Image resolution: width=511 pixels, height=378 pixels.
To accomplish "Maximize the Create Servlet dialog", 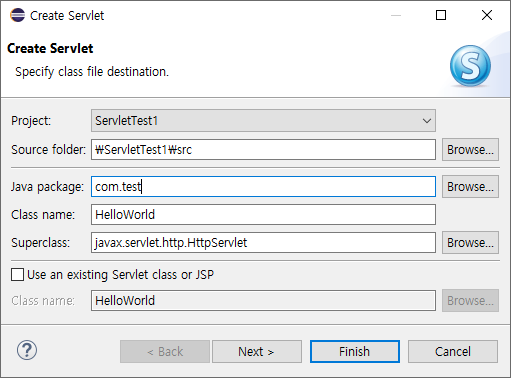I will pyautogui.click(x=441, y=15).
